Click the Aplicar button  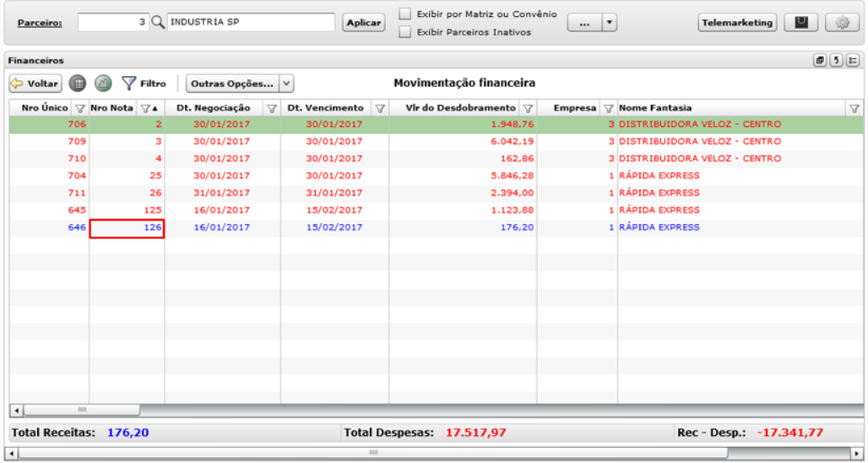[x=364, y=23]
